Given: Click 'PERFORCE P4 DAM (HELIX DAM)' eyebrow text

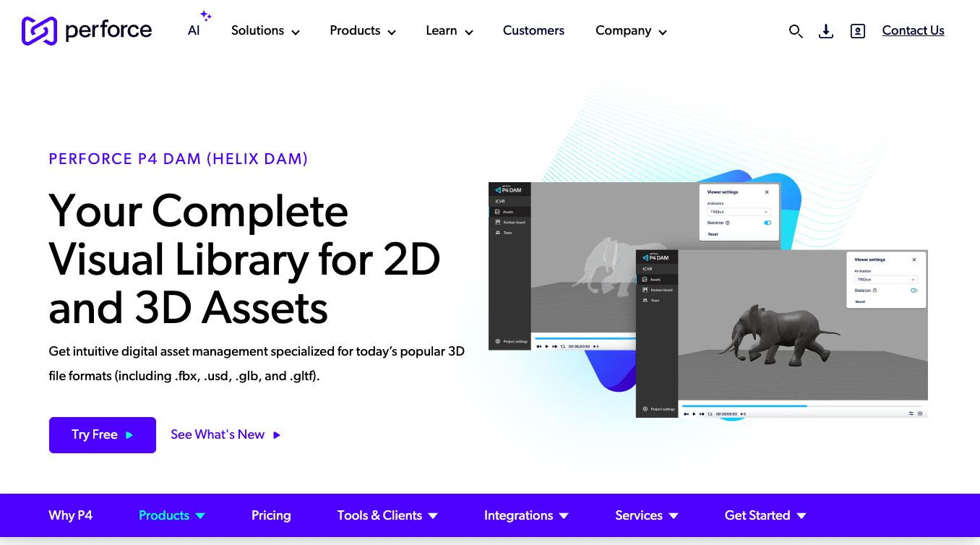Looking at the screenshot, I should [x=179, y=159].
